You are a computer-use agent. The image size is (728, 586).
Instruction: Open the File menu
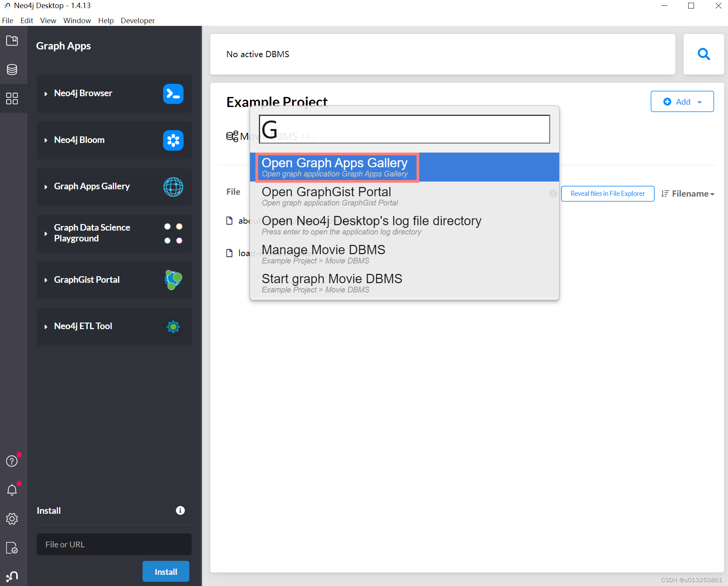pyautogui.click(x=8, y=20)
